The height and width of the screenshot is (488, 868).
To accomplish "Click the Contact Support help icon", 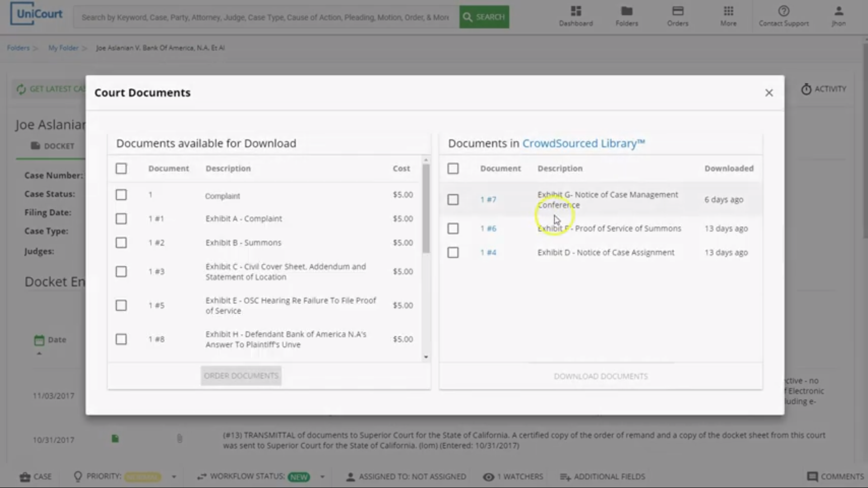I will [783, 11].
